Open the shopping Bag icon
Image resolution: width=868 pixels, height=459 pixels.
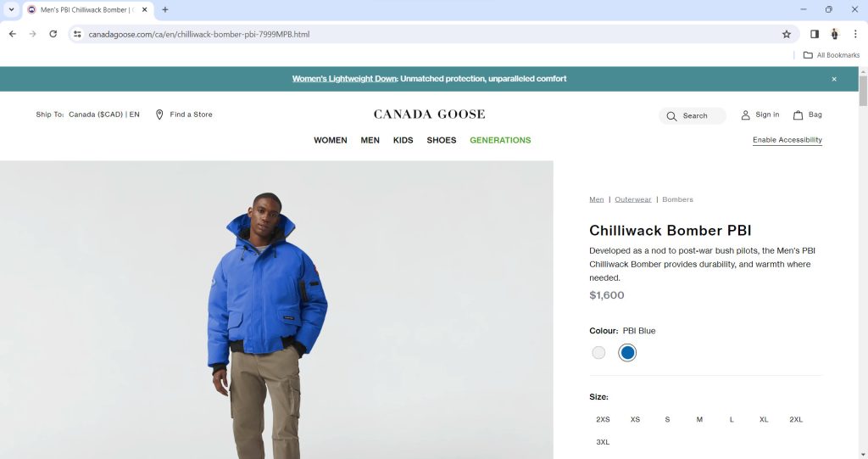tap(798, 115)
